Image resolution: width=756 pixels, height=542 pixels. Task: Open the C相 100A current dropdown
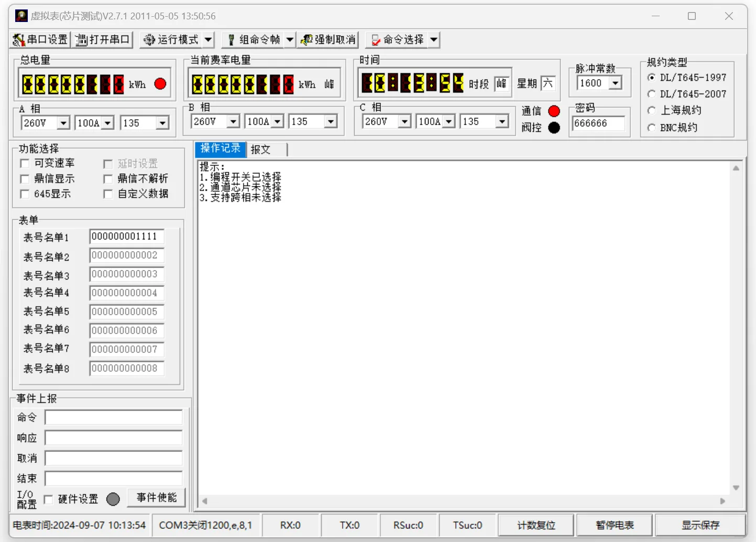(x=448, y=121)
